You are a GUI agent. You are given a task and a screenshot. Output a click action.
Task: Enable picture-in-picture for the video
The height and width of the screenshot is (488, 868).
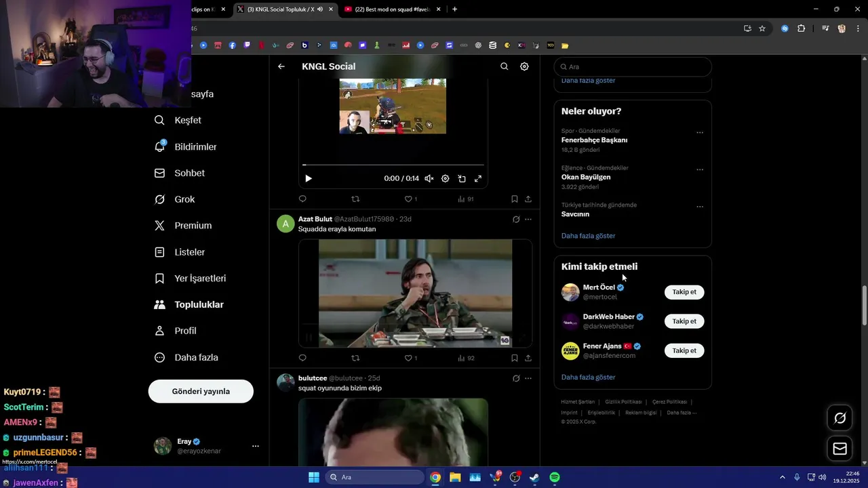[x=462, y=178]
